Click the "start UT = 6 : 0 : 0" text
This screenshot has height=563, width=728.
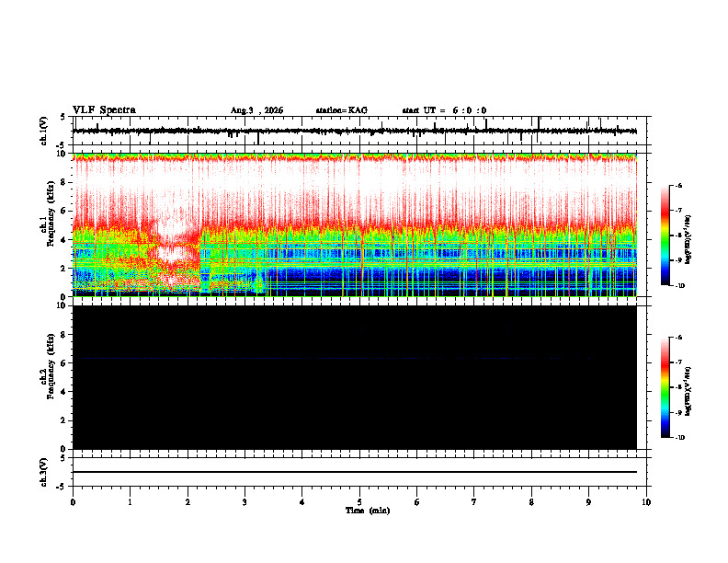[444, 110]
